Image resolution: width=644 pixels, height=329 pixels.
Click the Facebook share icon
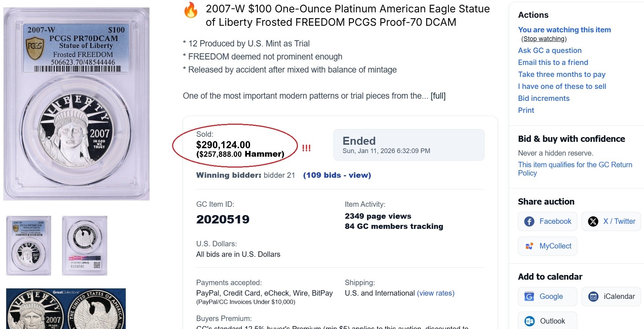click(529, 222)
